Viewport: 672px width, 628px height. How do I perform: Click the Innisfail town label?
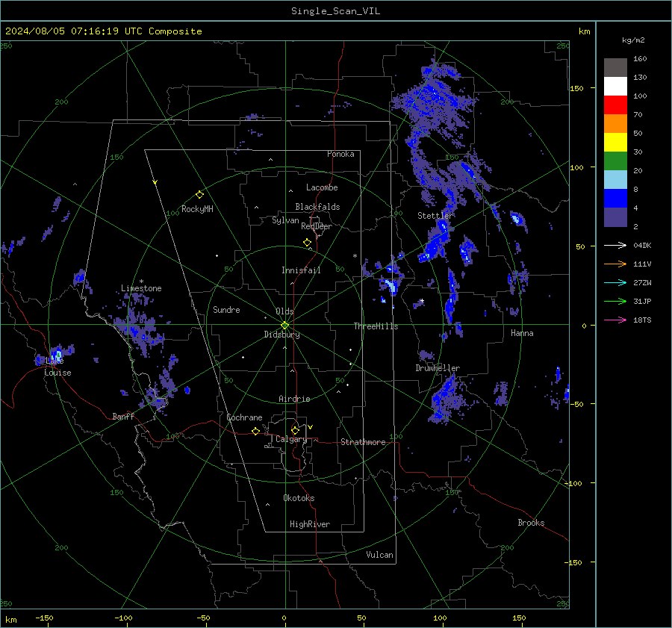click(x=301, y=270)
